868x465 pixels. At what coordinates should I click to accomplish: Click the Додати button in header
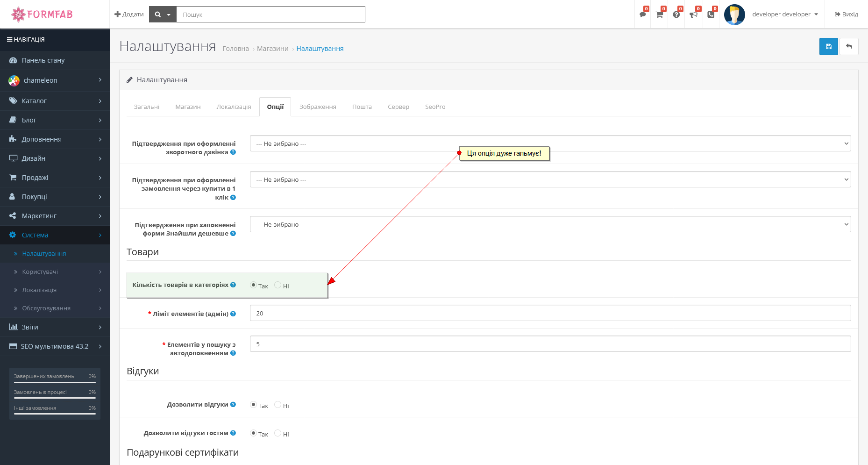[x=129, y=14]
